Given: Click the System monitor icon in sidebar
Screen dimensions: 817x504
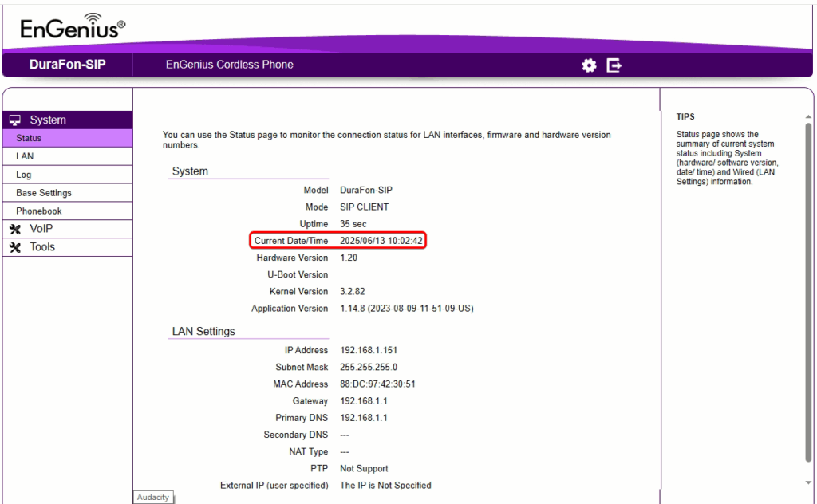Looking at the screenshot, I should (15, 120).
